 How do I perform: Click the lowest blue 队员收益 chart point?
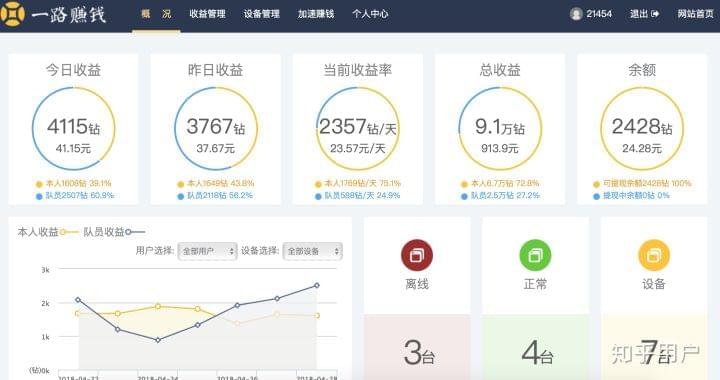[158, 340]
